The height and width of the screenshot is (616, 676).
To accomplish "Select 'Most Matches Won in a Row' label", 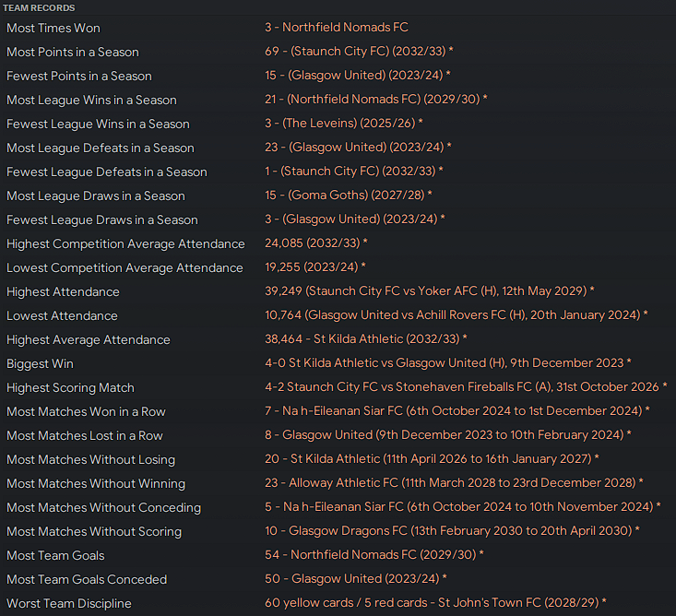I will (x=86, y=411).
